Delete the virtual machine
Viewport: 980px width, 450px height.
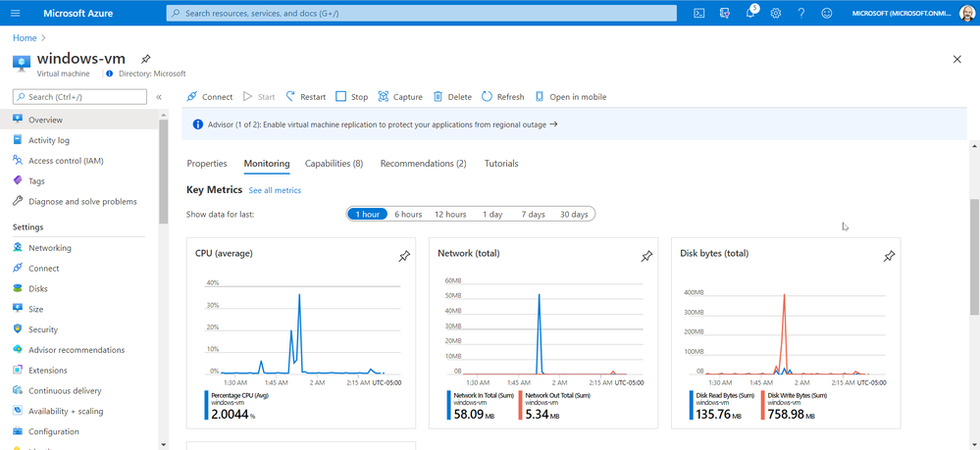coord(453,97)
